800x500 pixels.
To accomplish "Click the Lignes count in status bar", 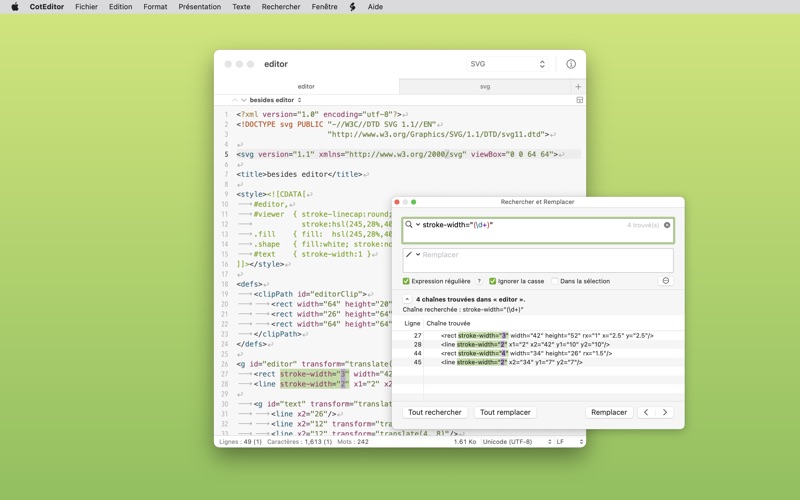I will [x=240, y=442].
